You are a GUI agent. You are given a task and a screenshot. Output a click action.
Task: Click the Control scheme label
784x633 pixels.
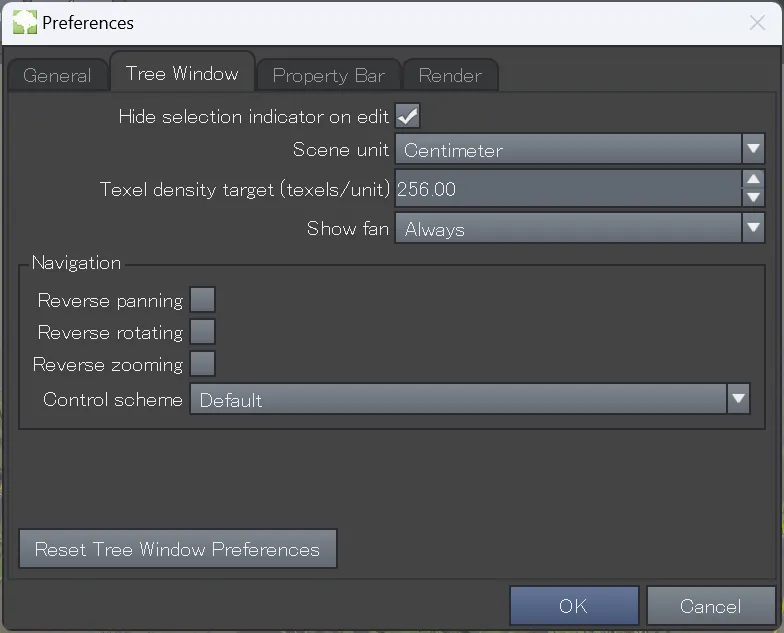[113, 400]
